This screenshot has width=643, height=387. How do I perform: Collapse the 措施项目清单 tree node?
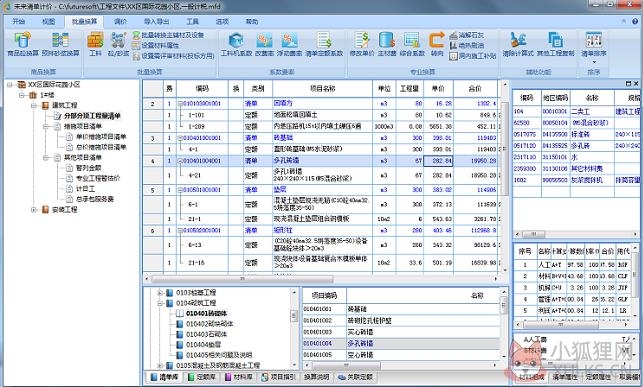pyautogui.click(x=46, y=126)
